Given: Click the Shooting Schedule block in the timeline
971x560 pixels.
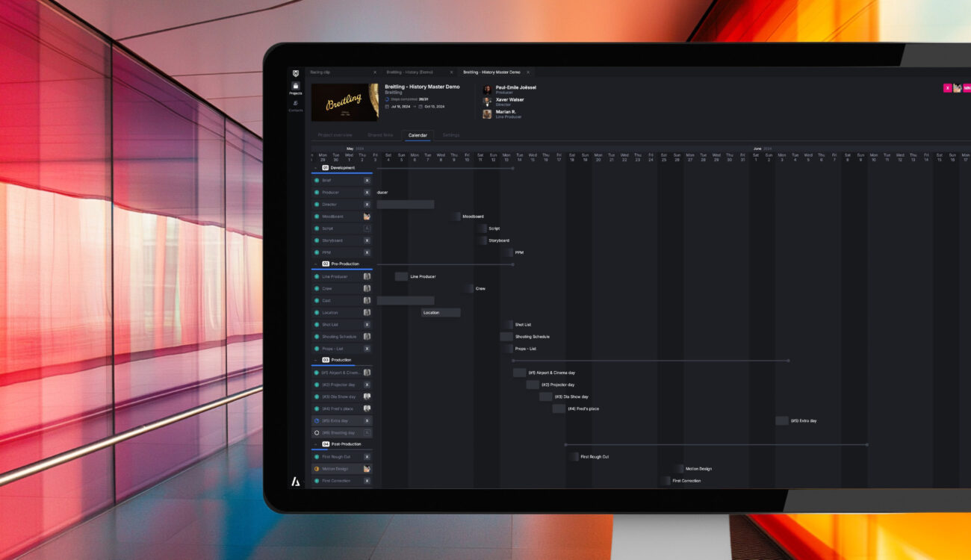Looking at the screenshot, I should click(x=506, y=337).
